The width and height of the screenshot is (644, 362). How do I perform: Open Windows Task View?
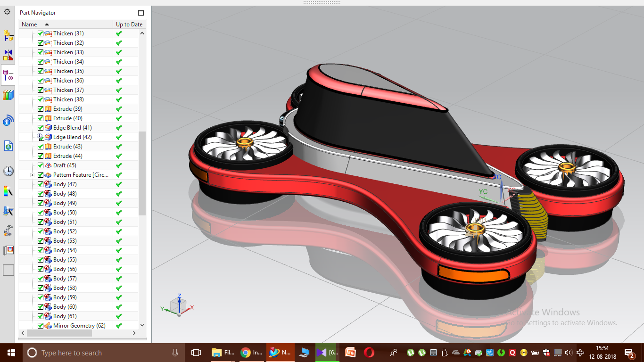coord(196,353)
